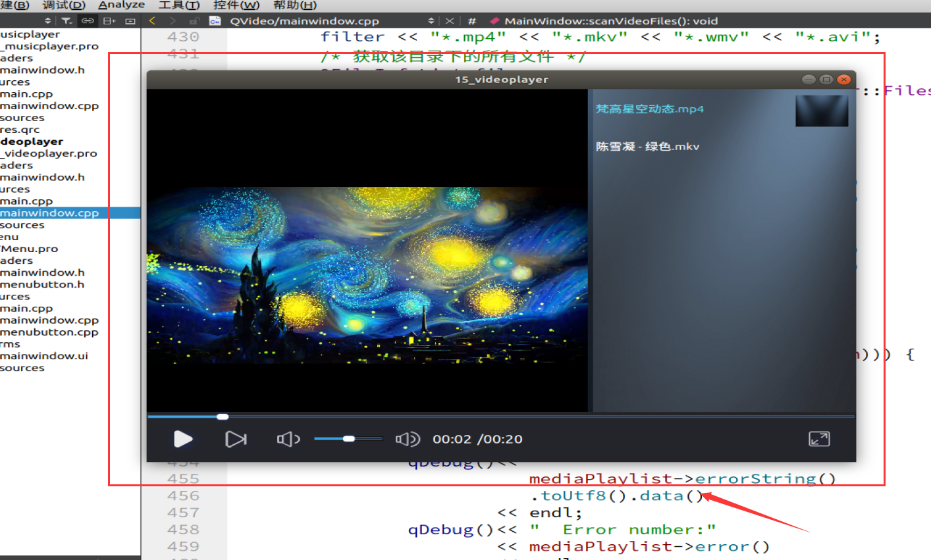
Task: Click the playlist video thumbnail
Action: coord(822,111)
